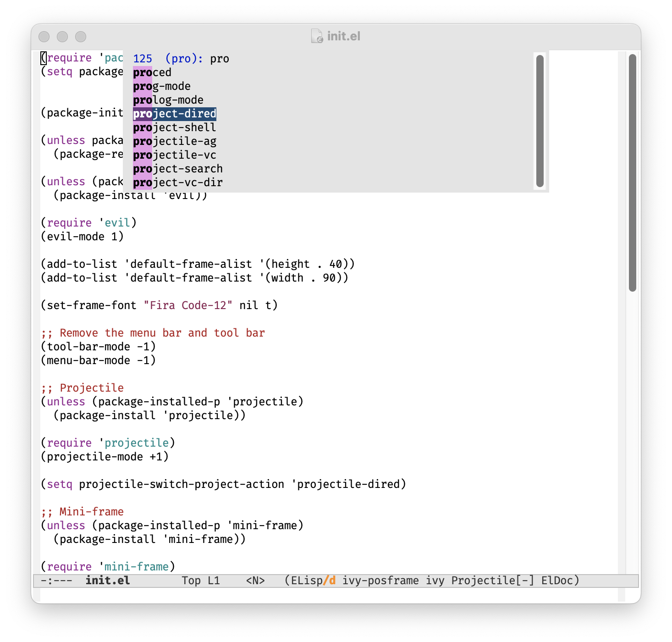Image resolution: width=672 pixels, height=642 pixels.
Task: Select the highlighted project-dired candidate
Action: coord(175,114)
